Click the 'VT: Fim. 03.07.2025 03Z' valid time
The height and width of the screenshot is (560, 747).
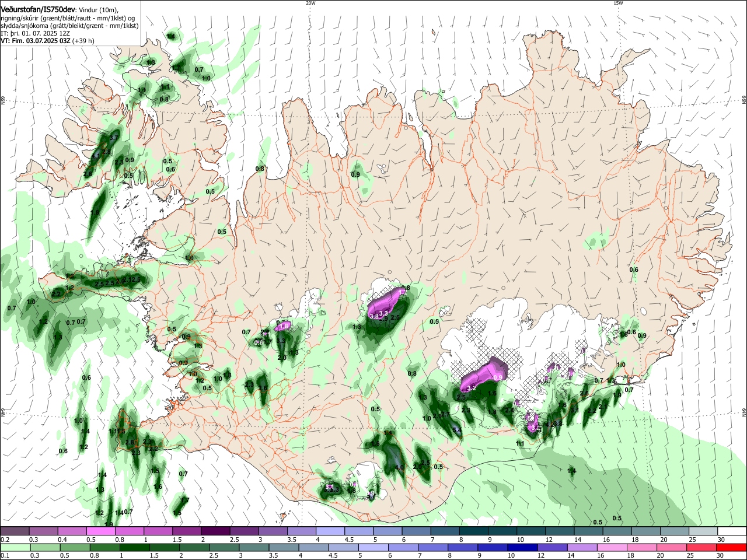pyautogui.click(x=36, y=41)
